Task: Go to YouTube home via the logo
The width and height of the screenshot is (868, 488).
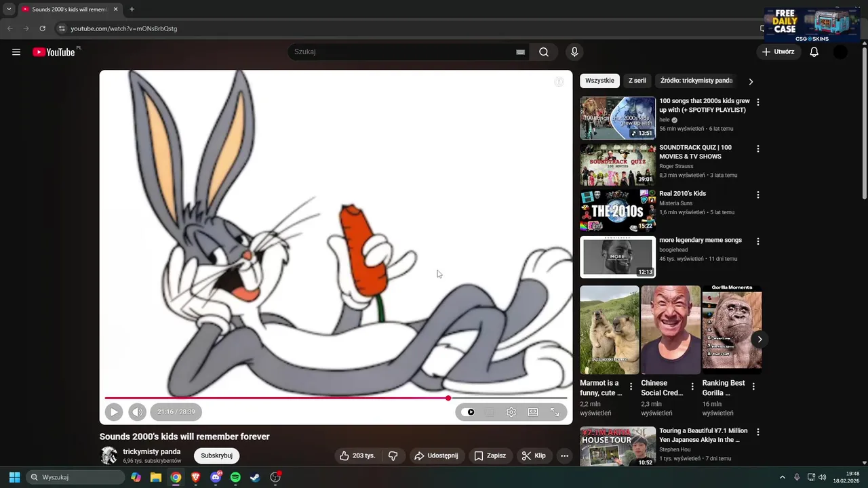Action: click(x=54, y=52)
